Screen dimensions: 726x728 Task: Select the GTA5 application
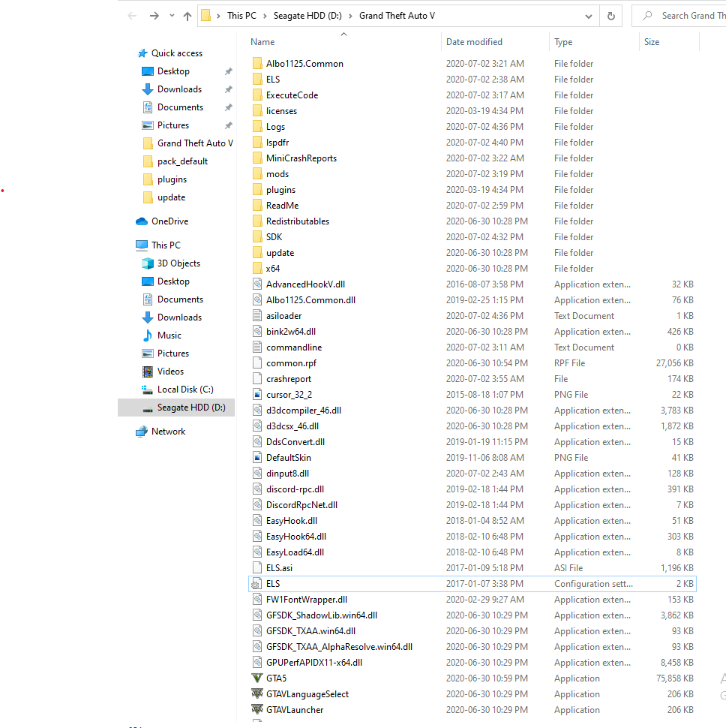click(x=276, y=678)
